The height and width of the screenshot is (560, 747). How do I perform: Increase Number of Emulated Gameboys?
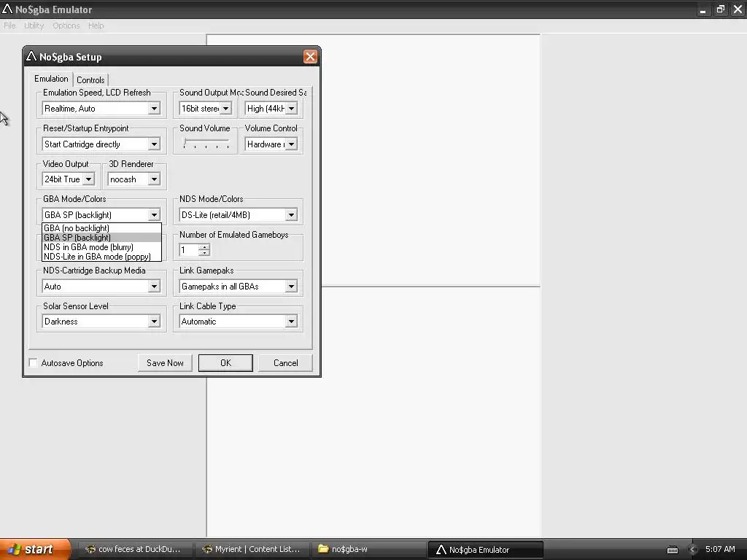coord(204,246)
